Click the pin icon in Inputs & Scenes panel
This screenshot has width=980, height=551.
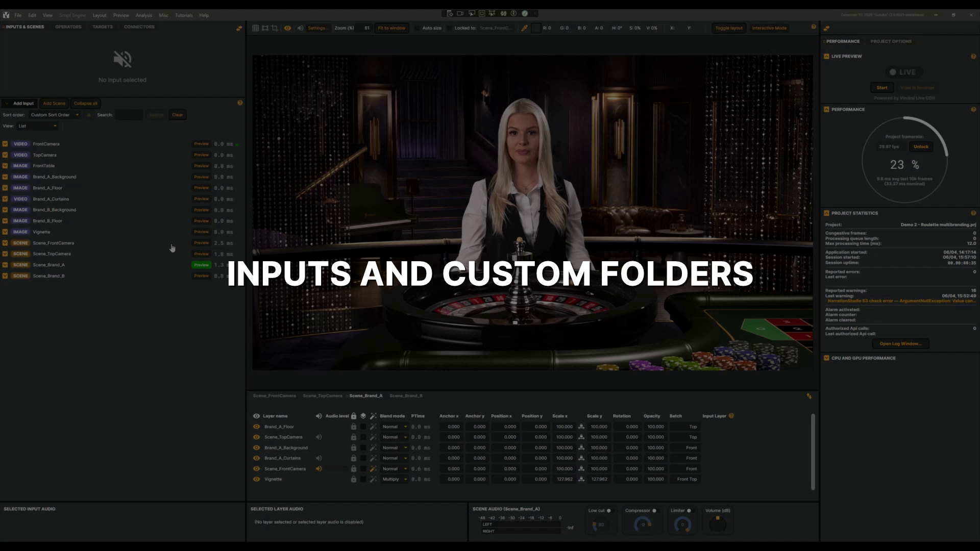tap(239, 29)
